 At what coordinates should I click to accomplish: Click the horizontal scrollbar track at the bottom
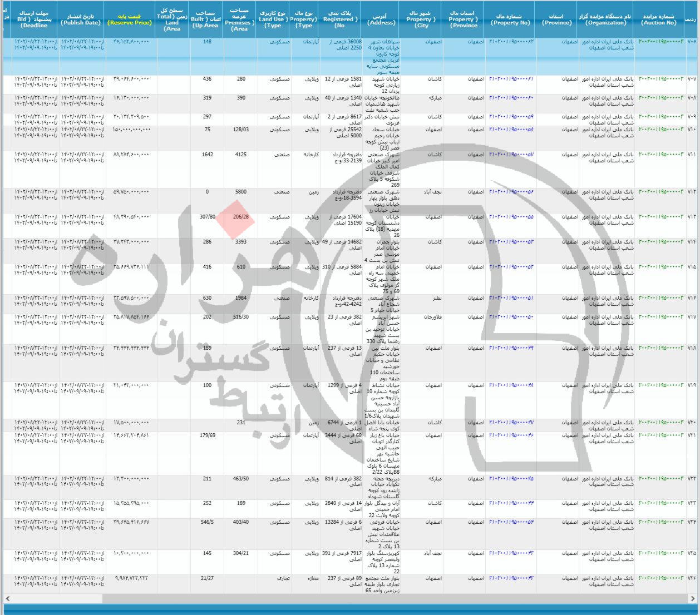pos(390,598)
